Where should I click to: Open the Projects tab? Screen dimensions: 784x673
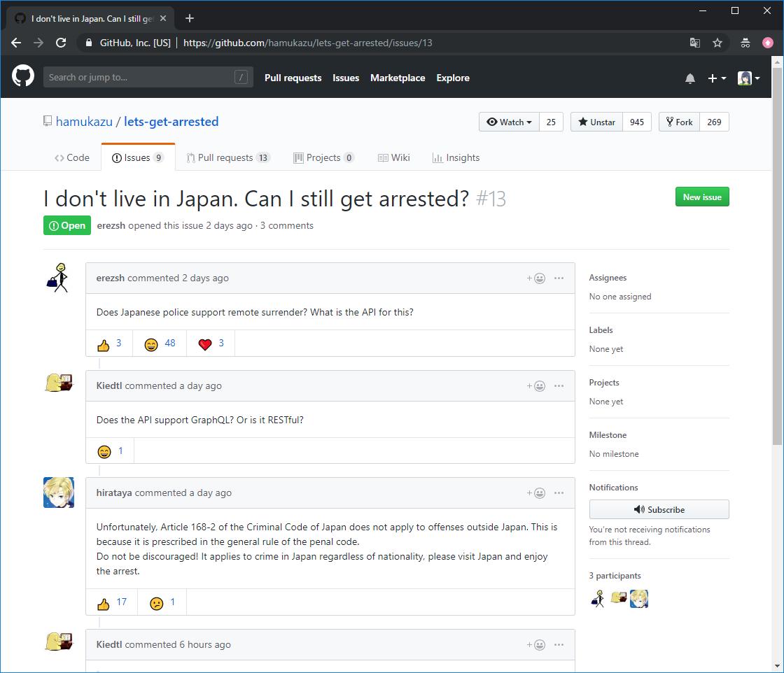click(x=323, y=158)
